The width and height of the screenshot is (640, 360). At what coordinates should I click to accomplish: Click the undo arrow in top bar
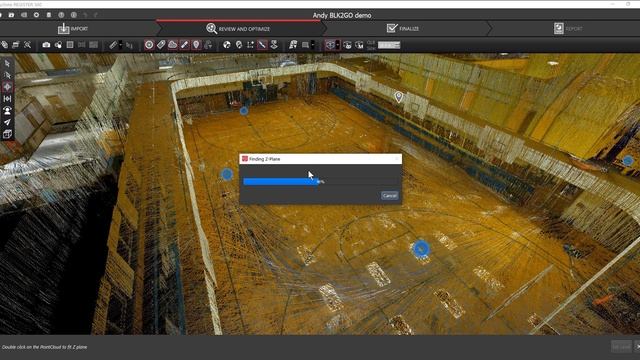pyautogui.click(x=85, y=15)
